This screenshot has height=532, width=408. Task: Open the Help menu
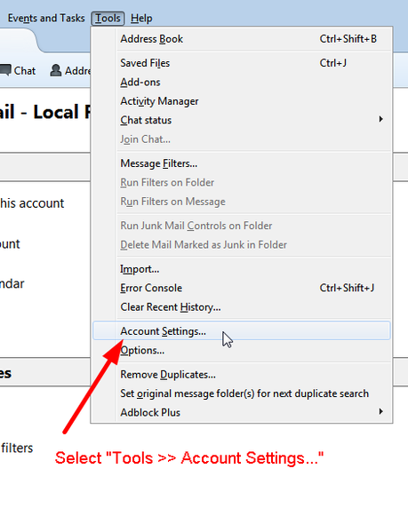click(x=141, y=18)
